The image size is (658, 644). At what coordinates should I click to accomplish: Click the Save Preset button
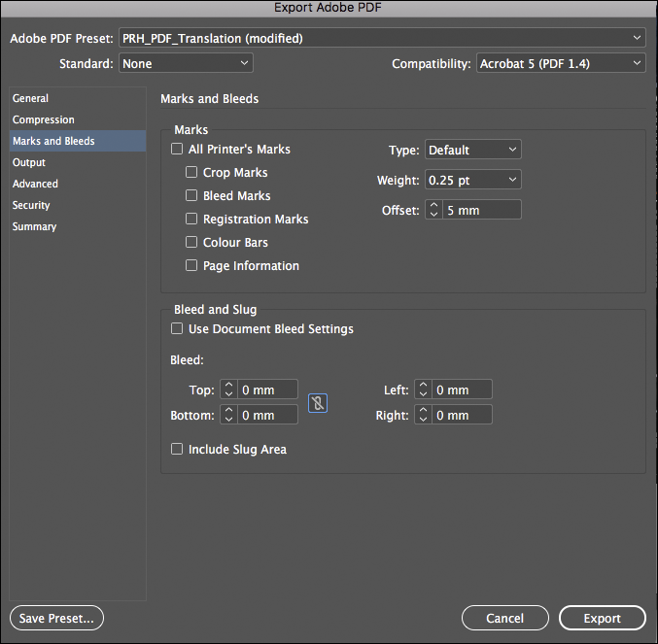pos(56,618)
